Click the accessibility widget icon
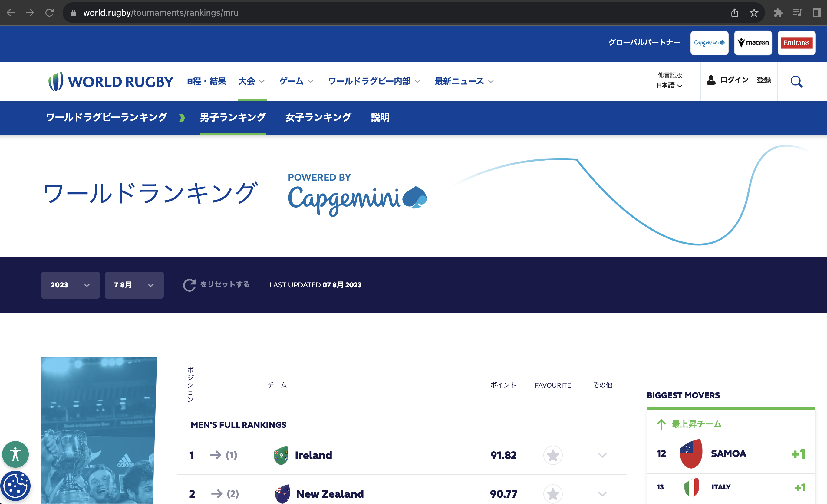 [15, 454]
